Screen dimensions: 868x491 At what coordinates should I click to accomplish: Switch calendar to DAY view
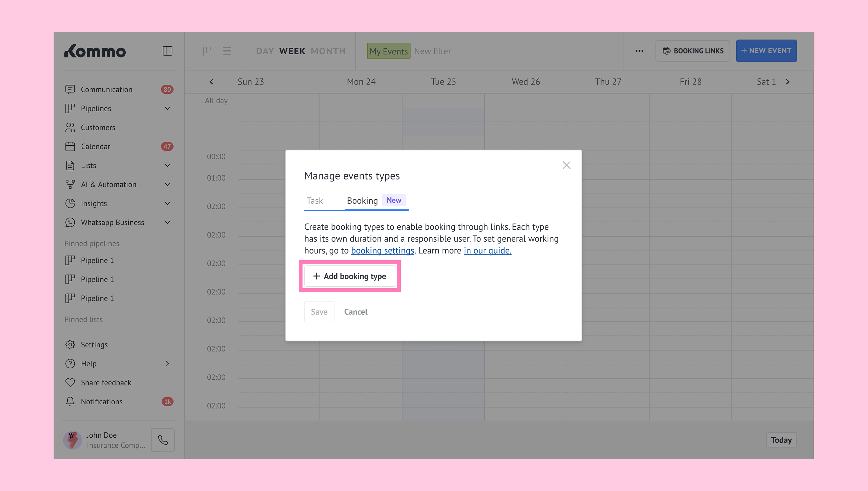pyautogui.click(x=265, y=51)
